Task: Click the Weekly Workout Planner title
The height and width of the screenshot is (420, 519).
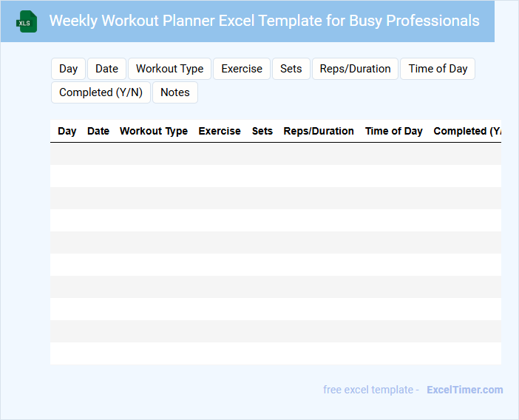Action: (264, 21)
